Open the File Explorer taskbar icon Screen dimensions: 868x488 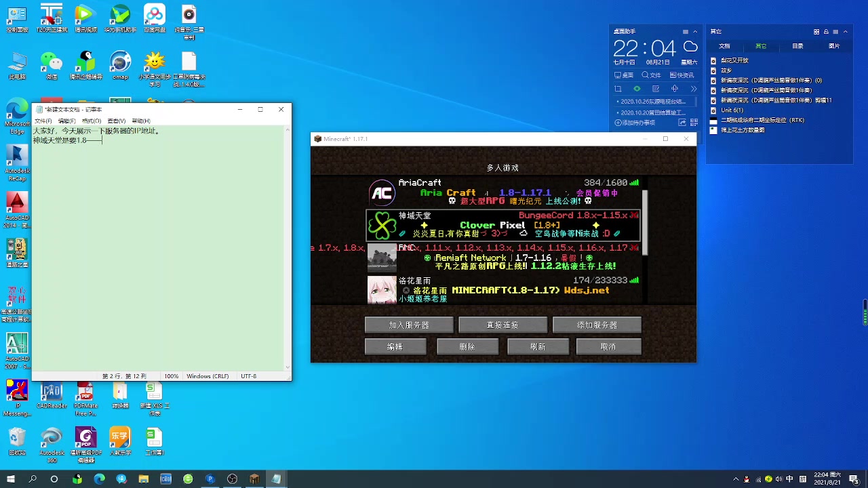pos(144,479)
